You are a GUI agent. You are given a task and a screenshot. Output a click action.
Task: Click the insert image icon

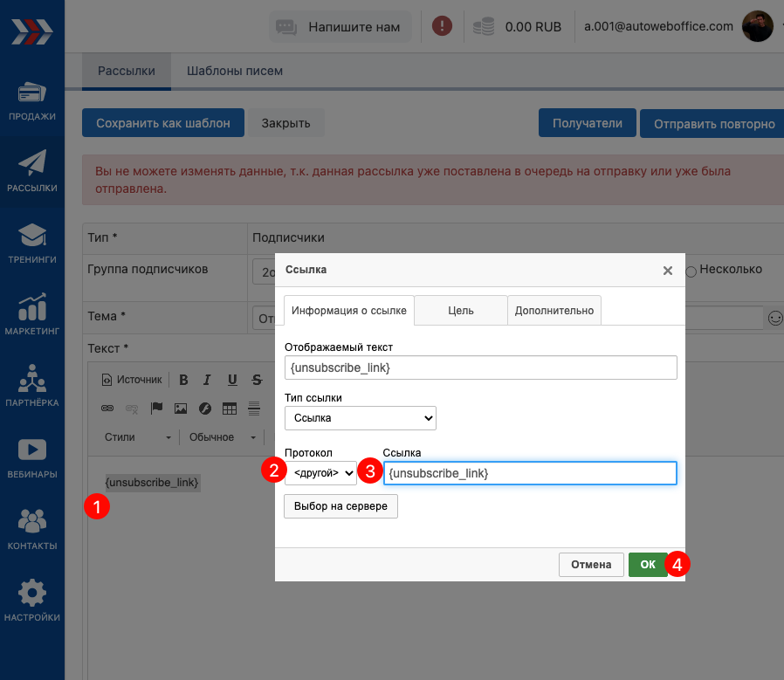pos(181,409)
